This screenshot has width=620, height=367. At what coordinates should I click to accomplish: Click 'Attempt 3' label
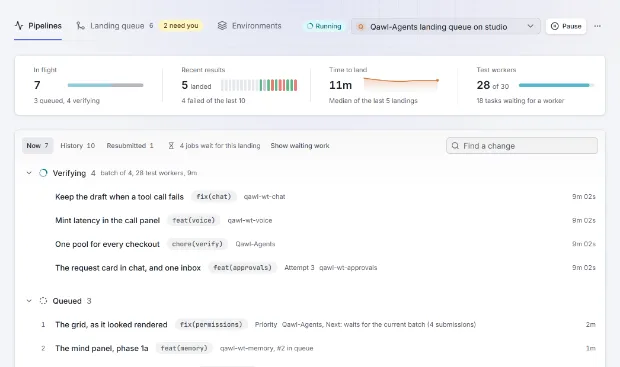pyautogui.click(x=299, y=268)
